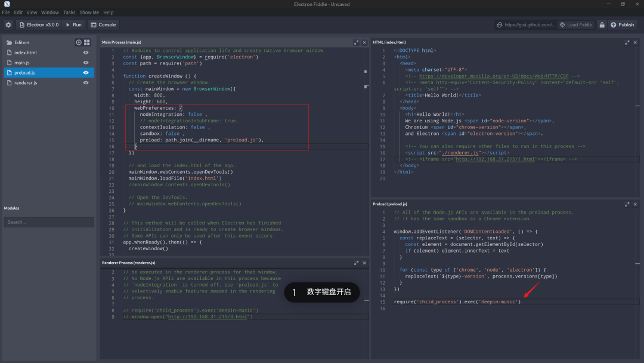644x363 pixels.
Task: Click 'nodeIntegration: false' in main.js
Action: tap(171, 114)
